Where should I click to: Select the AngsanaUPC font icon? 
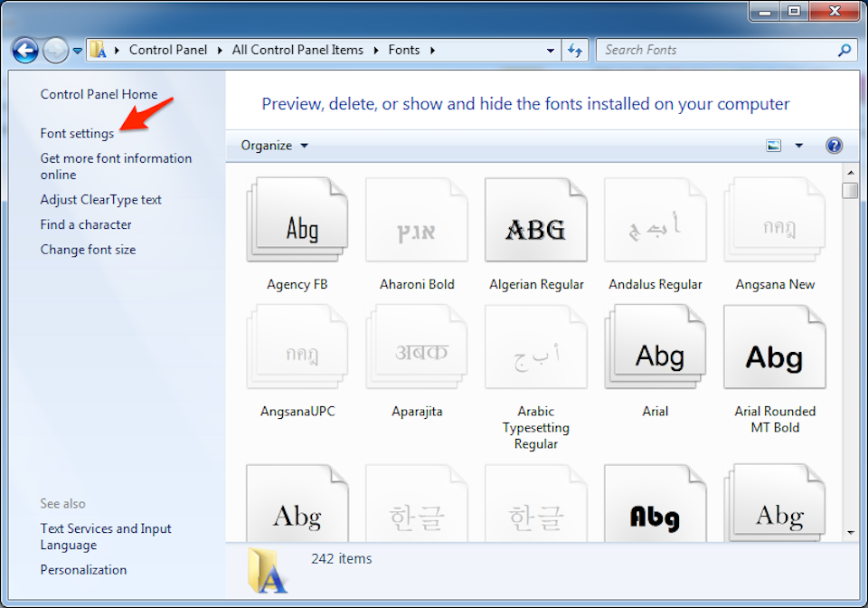click(297, 347)
